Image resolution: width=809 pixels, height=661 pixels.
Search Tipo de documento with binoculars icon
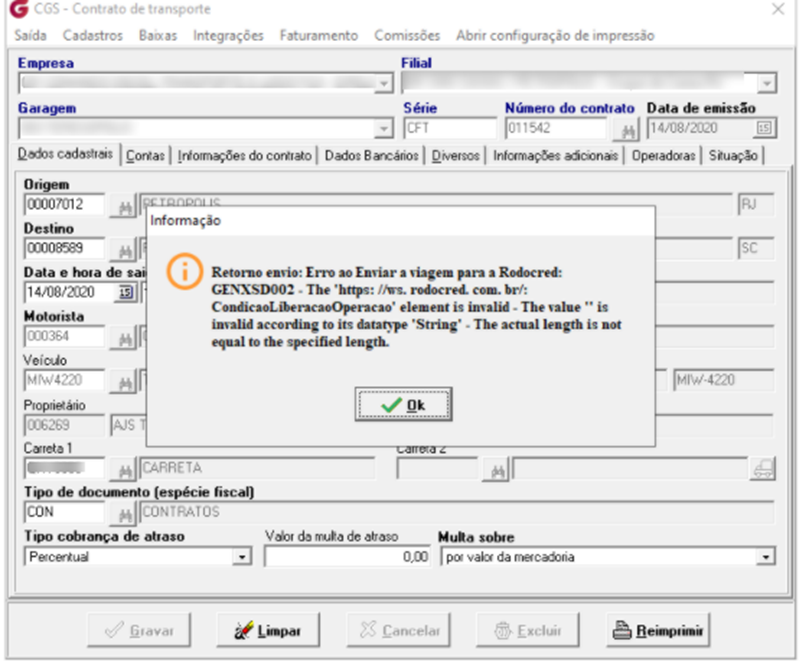point(124,514)
